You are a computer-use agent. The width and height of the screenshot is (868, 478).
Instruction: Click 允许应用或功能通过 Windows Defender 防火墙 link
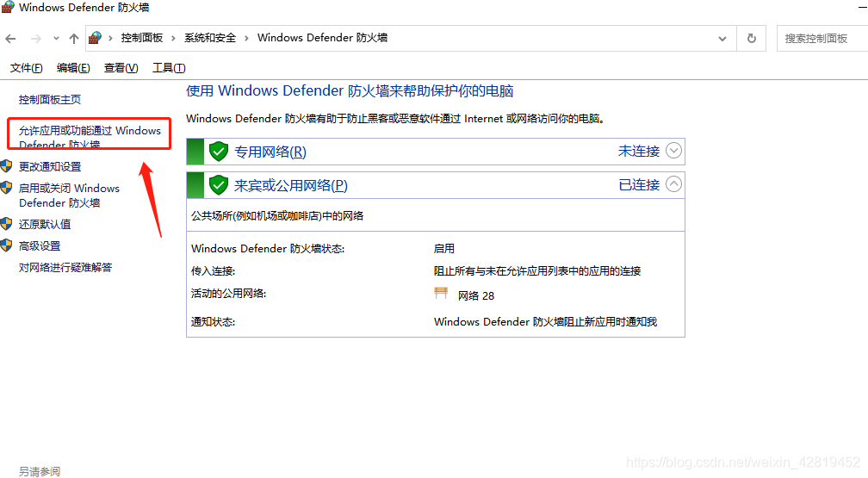(90, 137)
